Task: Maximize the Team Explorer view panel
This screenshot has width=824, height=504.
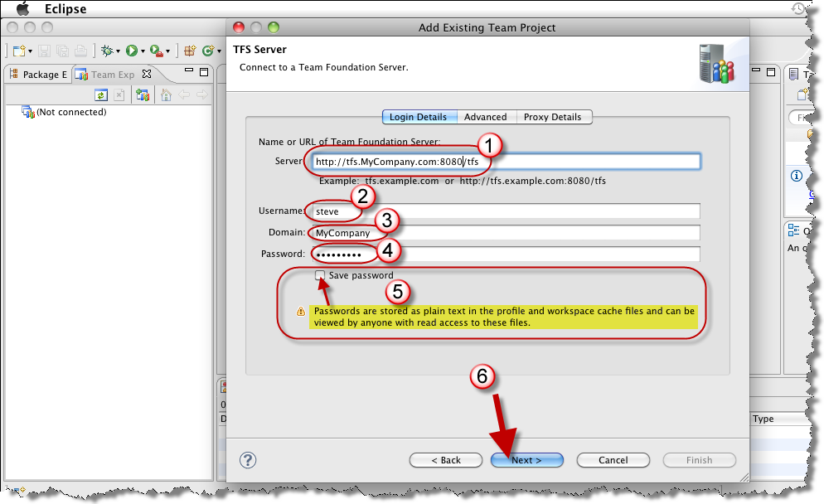Action: [204, 72]
